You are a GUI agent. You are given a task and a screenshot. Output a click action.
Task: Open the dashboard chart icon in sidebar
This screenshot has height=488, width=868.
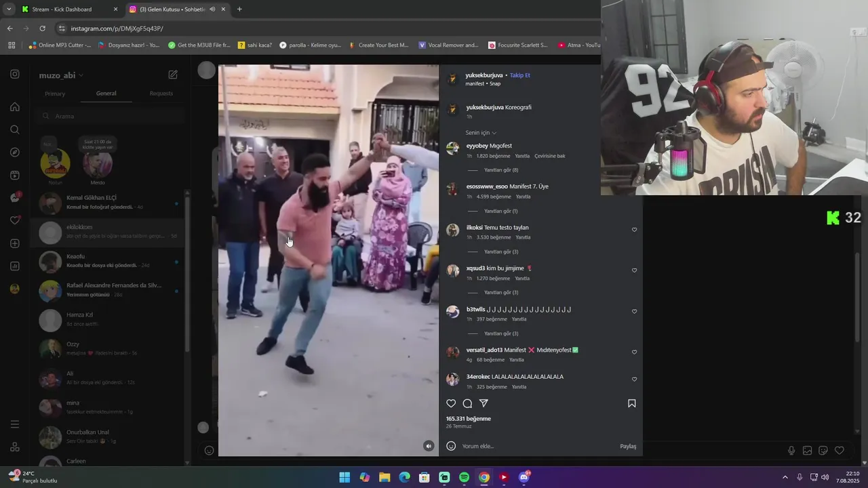click(15, 266)
